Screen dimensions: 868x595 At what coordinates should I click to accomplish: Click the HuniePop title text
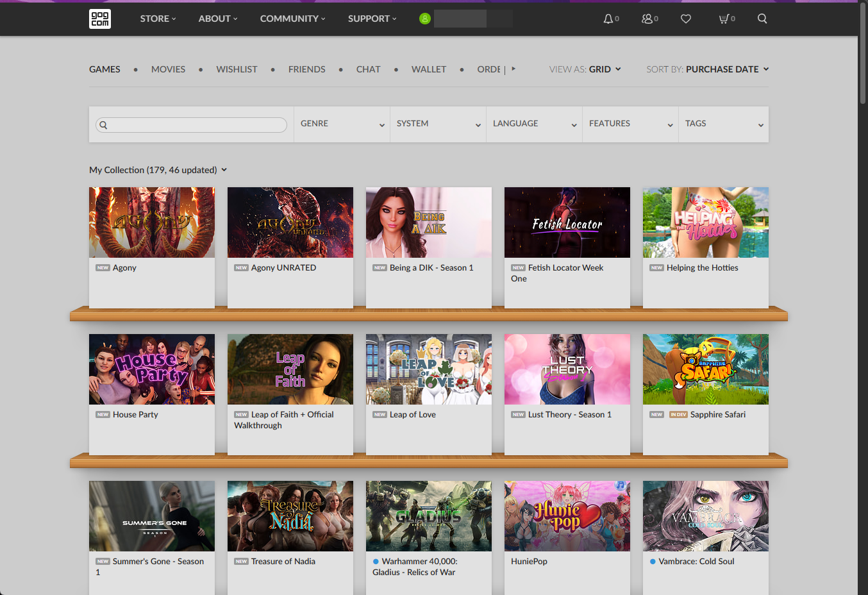529,562
